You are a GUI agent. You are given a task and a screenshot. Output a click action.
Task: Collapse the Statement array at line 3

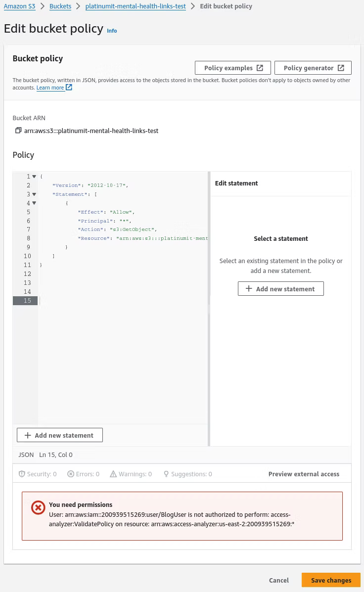34,194
